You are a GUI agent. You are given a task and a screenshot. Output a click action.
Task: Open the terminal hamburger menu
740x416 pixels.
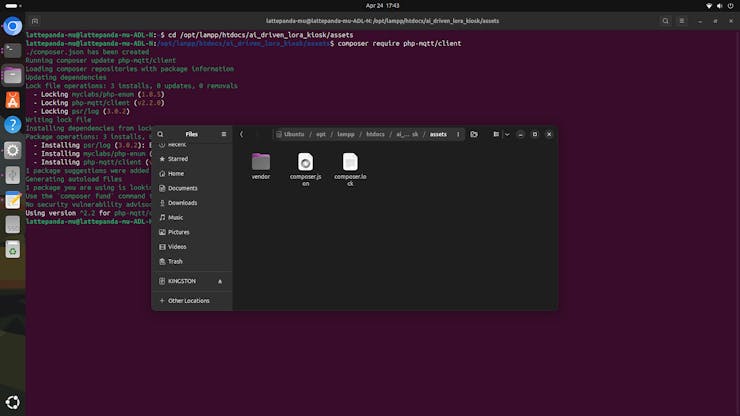click(x=682, y=21)
